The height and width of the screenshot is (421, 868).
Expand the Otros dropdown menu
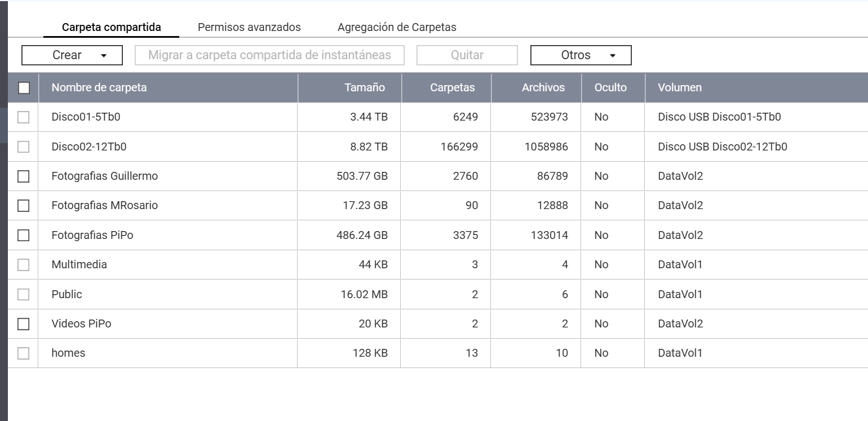tap(581, 55)
